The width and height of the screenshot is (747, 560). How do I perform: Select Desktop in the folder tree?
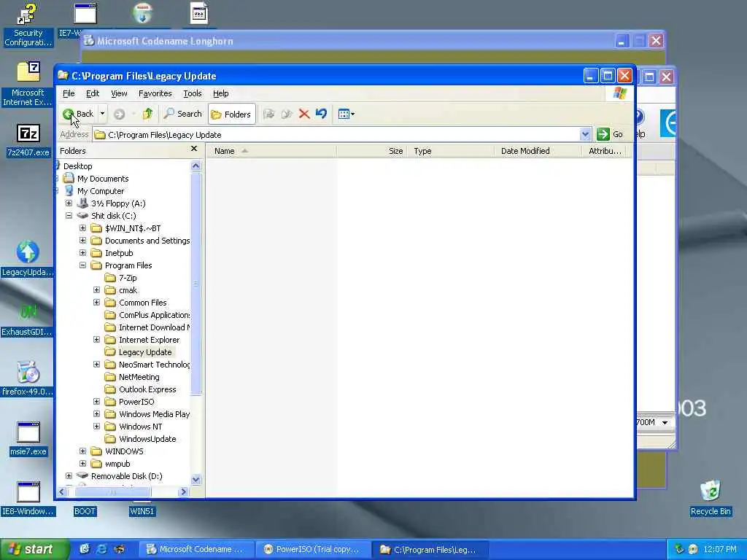(77, 166)
